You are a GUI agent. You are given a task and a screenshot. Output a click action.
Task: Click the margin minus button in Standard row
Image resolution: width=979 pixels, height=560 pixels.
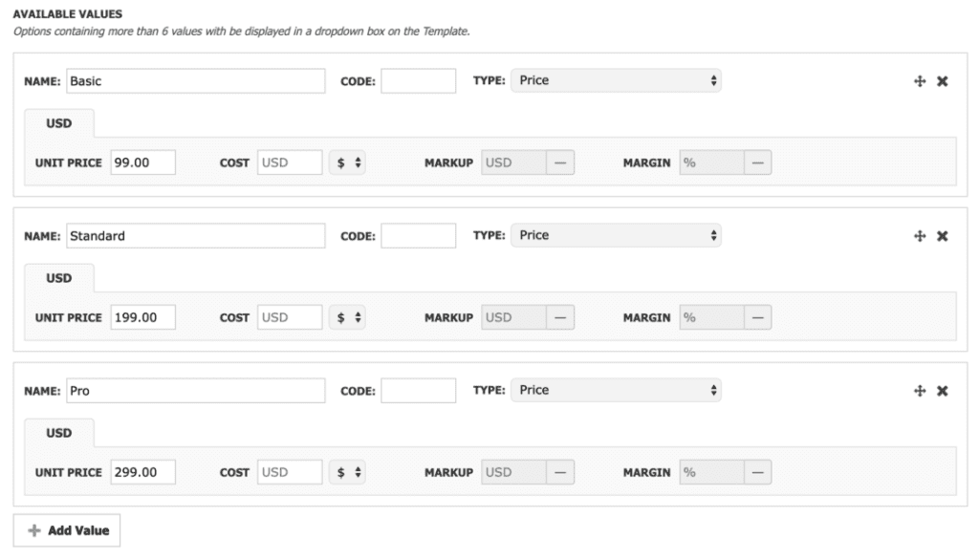[757, 318]
